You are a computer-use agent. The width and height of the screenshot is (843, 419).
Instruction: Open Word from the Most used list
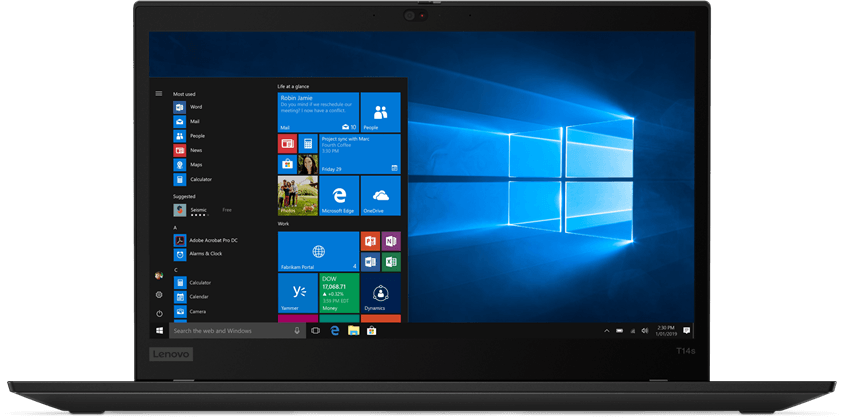pos(189,107)
